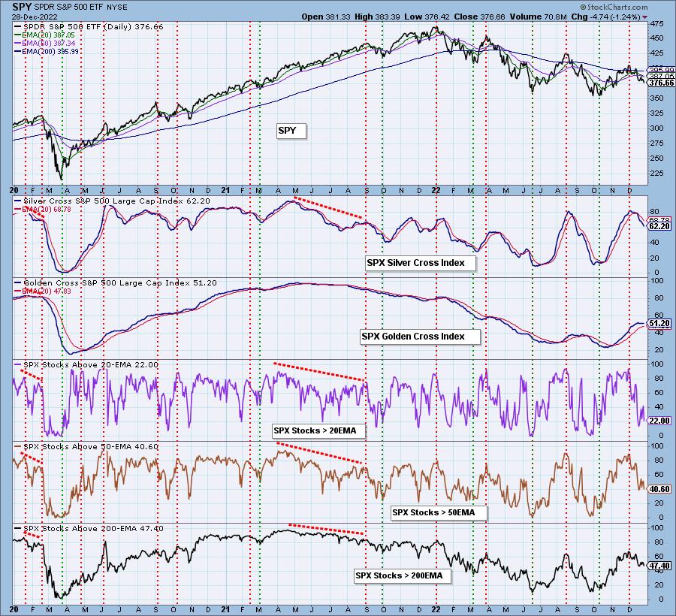The width and height of the screenshot is (676, 616).
Task: Click the 51.20 Golden Cross value tag
Action: coord(659,323)
